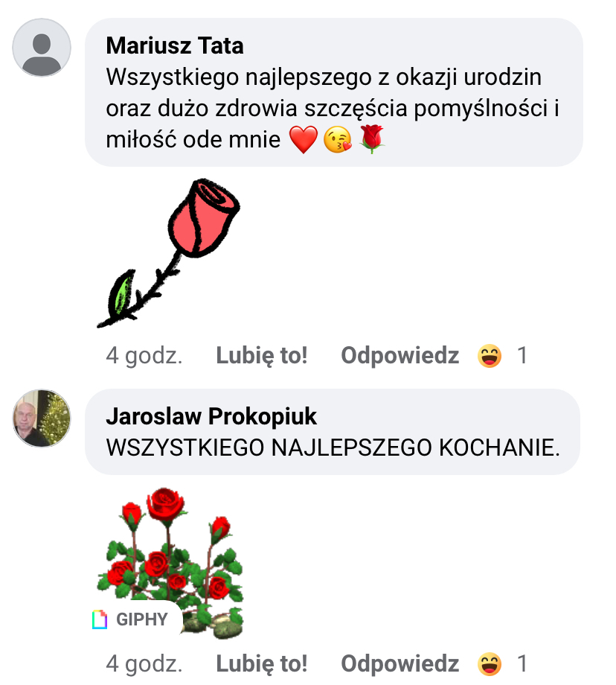The height and width of the screenshot is (685, 616).
Task: Click the haha reaction emoji under Mariusz's comment
Action: click(x=490, y=356)
